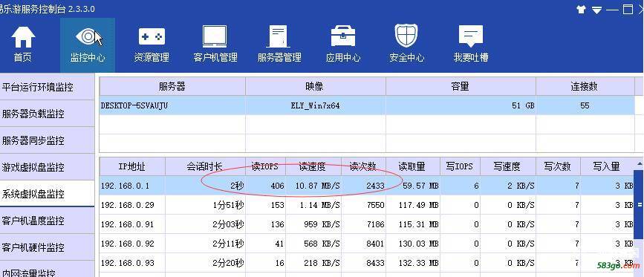Sort by 写次数 column header
Screen dimensions: 644x277
click(558, 166)
